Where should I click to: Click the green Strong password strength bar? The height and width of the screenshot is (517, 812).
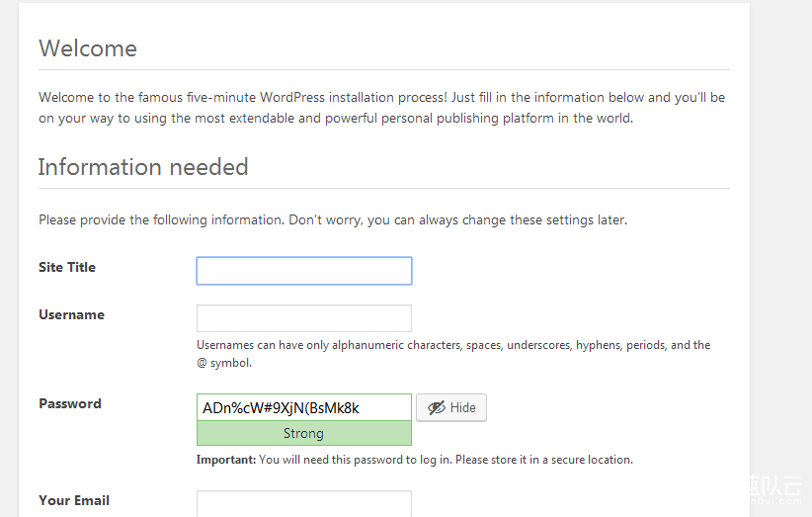tap(303, 433)
